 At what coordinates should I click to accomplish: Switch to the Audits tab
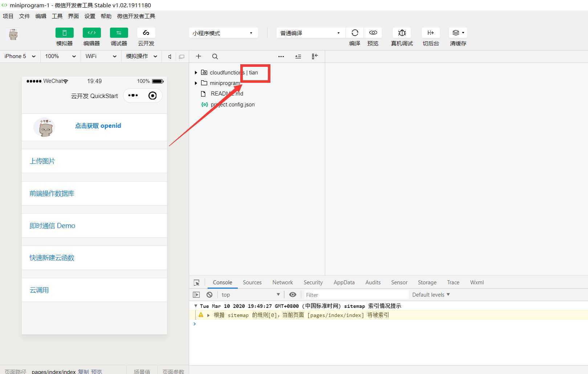(x=373, y=282)
